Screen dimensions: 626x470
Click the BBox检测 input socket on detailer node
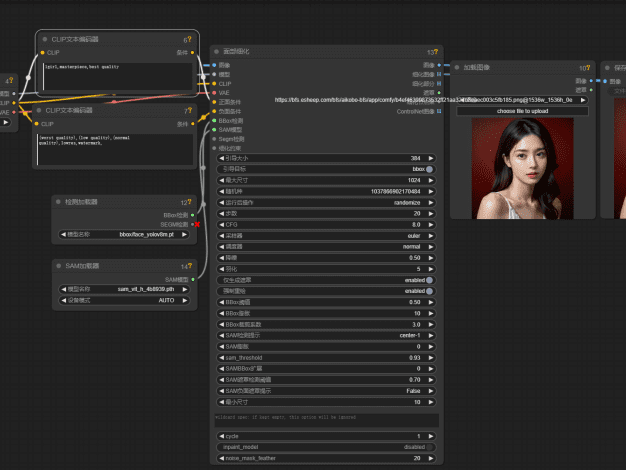tap(214, 120)
